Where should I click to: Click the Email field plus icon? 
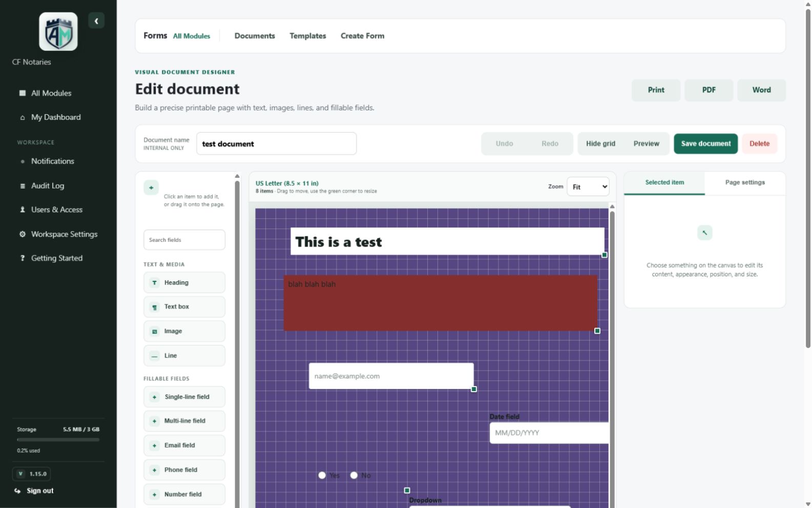[x=154, y=446]
